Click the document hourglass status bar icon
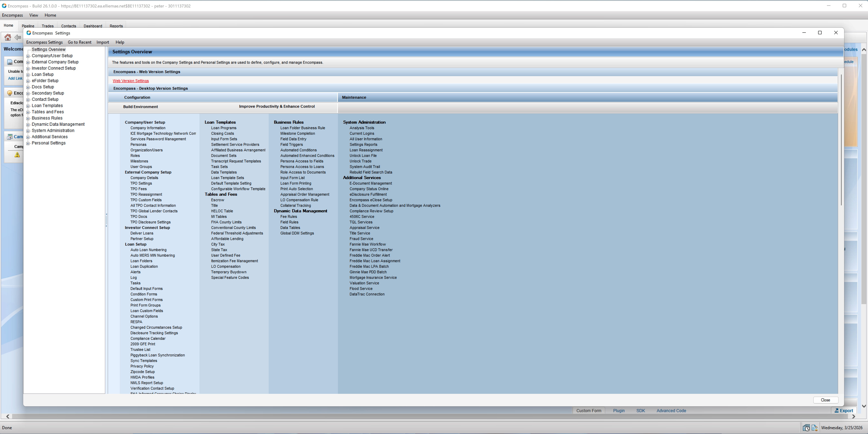Viewport: 868px width, 434px height. coord(815,428)
